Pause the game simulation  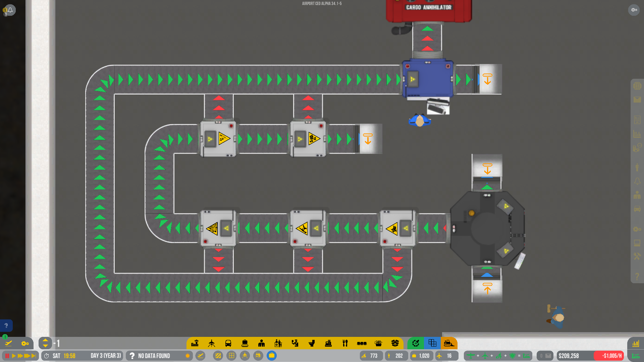coord(7,356)
